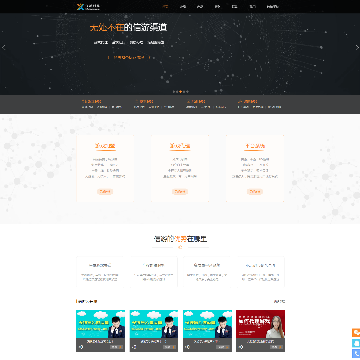Click the play icon under the red video thumbnail
Screen dimensions: 360x360
pyautogui.click(x=241, y=347)
